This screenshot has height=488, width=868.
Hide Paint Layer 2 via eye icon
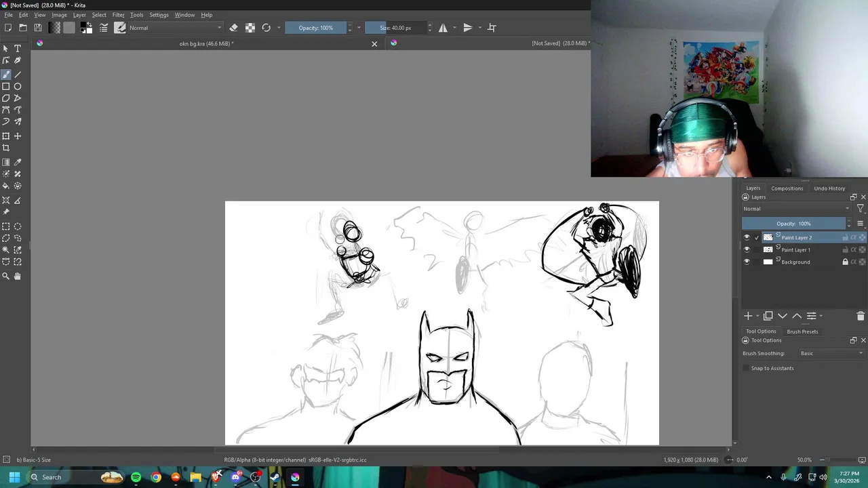click(x=747, y=238)
